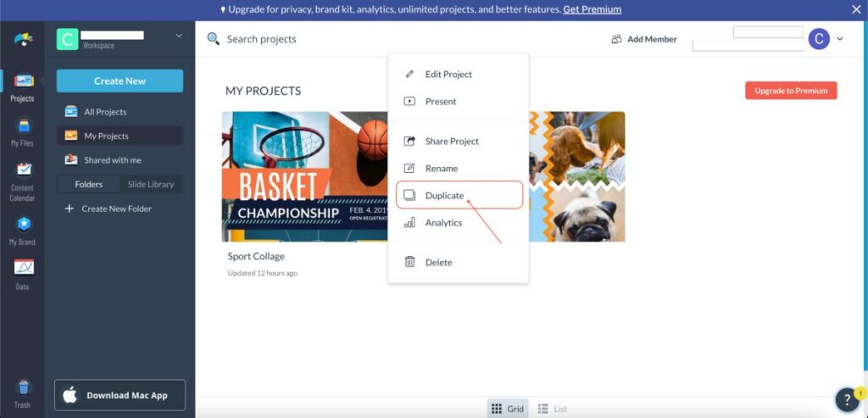
Task: Select My Projects in sidebar
Action: (120, 136)
